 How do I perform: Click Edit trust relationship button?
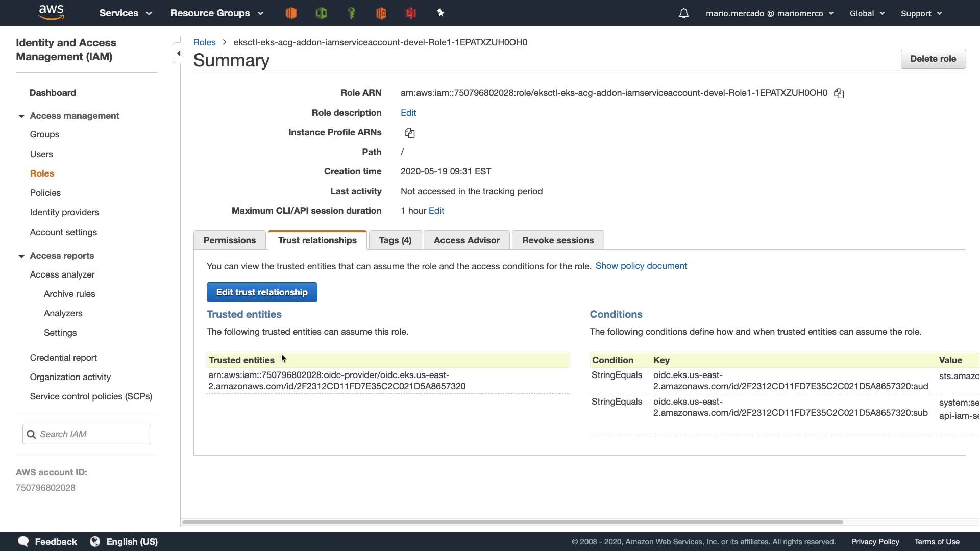pos(262,292)
